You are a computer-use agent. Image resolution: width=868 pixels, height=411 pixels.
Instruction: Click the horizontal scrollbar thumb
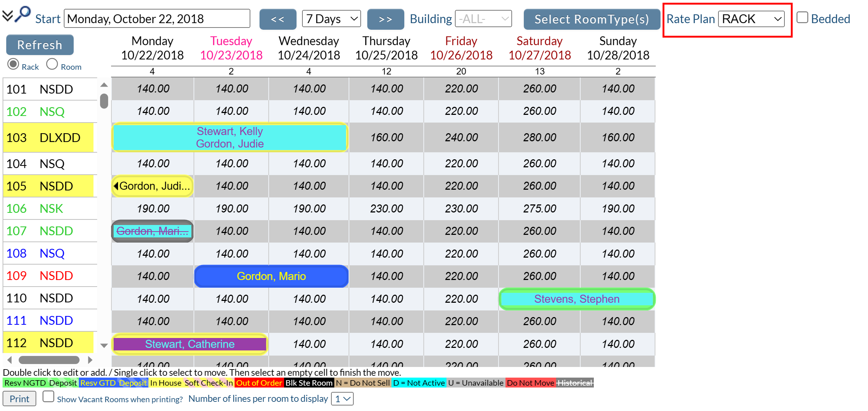coord(49,360)
